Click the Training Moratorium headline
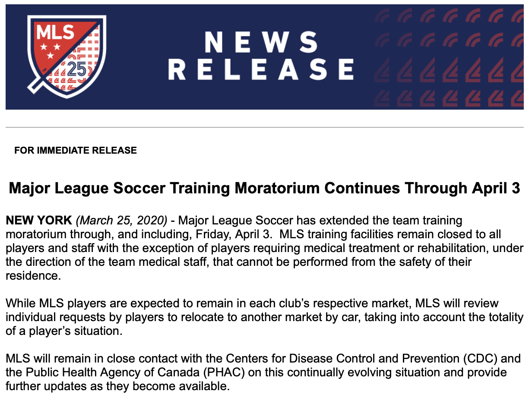 [x=264, y=188]
